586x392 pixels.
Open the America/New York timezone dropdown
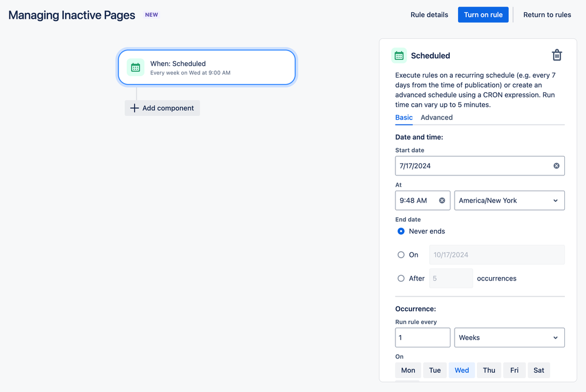(509, 201)
